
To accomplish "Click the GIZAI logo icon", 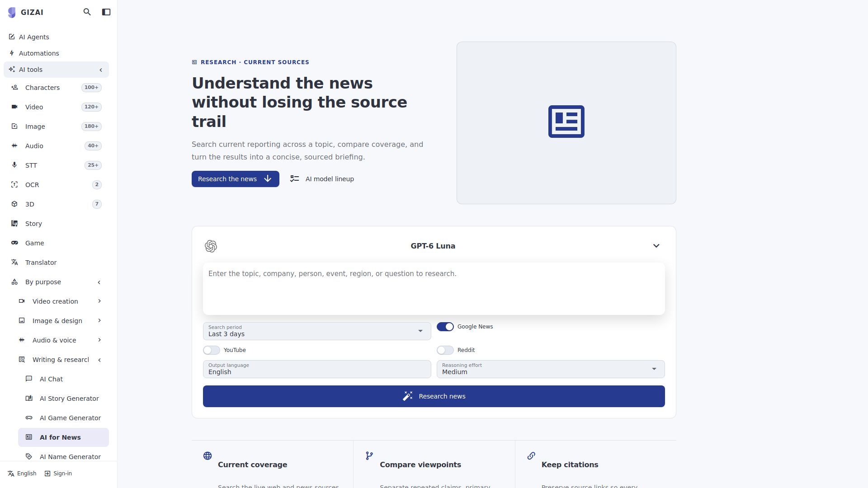I will click(x=12, y=12).
